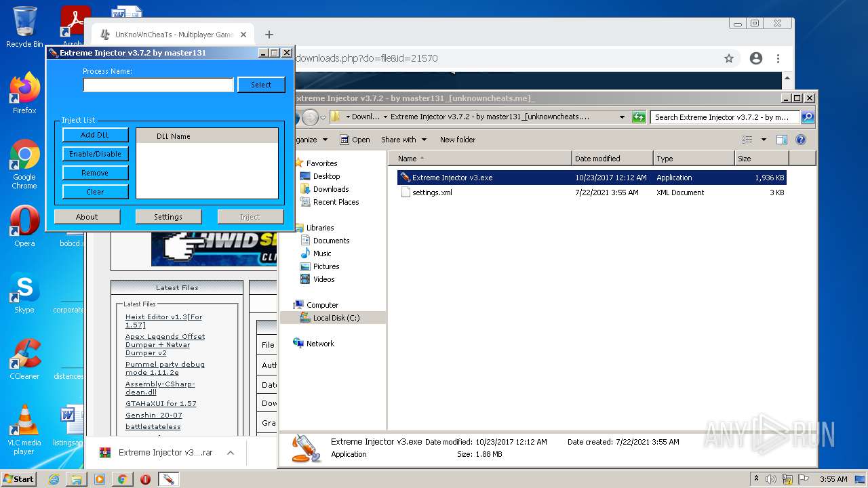Select settings.xml file
This screenshot has width=868, height=488.
[x=592, y=192]
